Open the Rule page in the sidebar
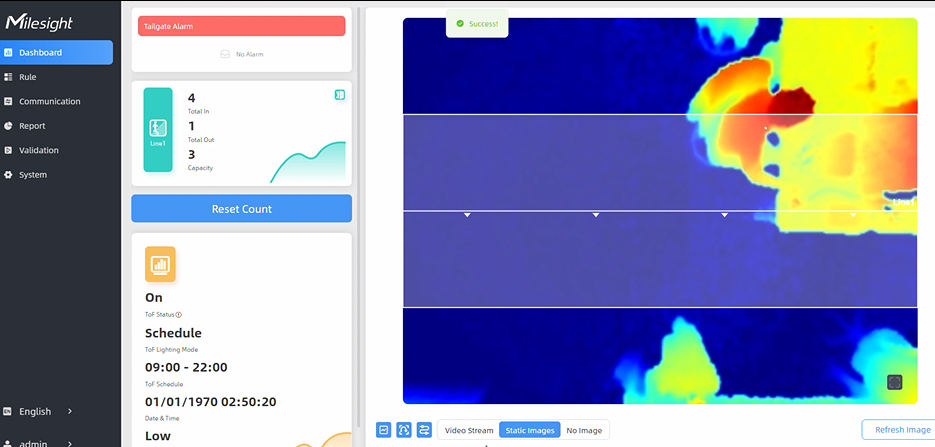This screenshot has width=935, height=447. click(x=28, y=77)
